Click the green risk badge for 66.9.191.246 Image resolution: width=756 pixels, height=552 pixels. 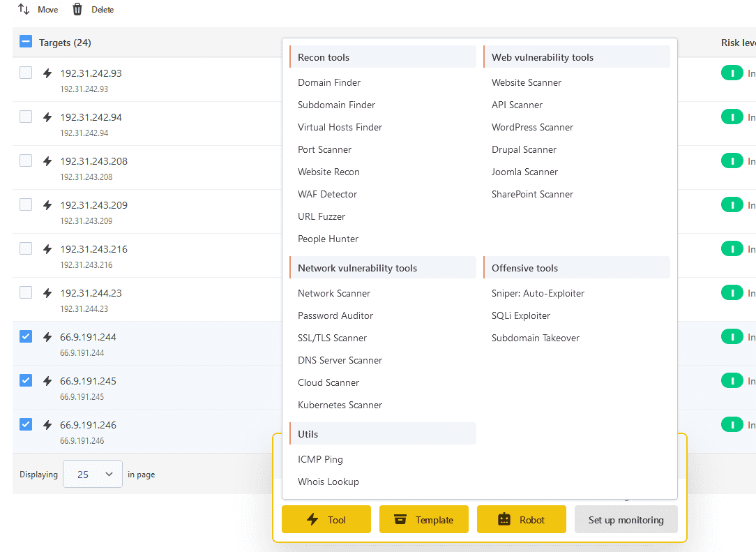tap(732, 425)
